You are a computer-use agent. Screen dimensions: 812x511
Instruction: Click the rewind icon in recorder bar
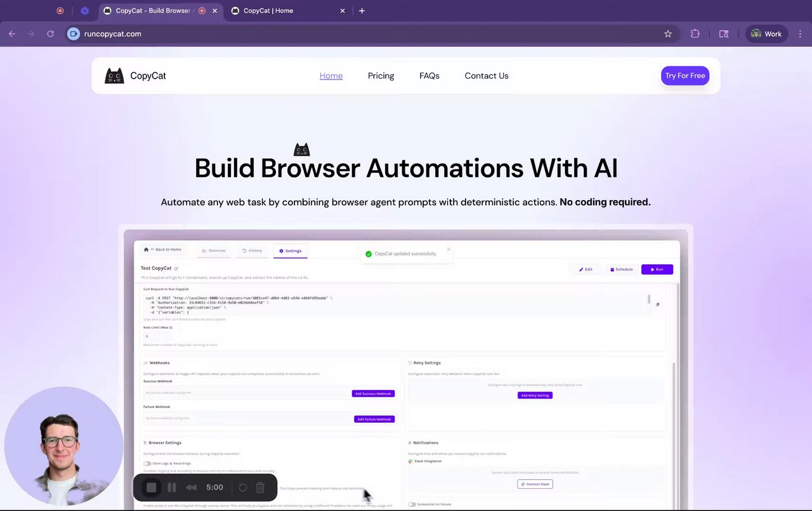[191, 488]
